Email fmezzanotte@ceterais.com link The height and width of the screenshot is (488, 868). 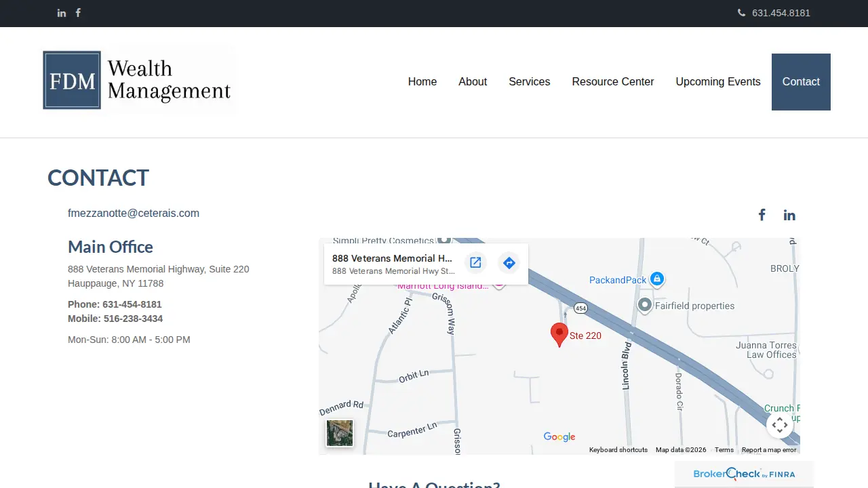pos(134,213)
